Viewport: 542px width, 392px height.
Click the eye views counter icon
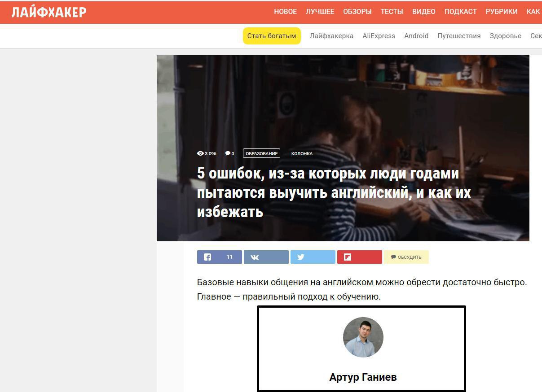[x=200, y=153]
